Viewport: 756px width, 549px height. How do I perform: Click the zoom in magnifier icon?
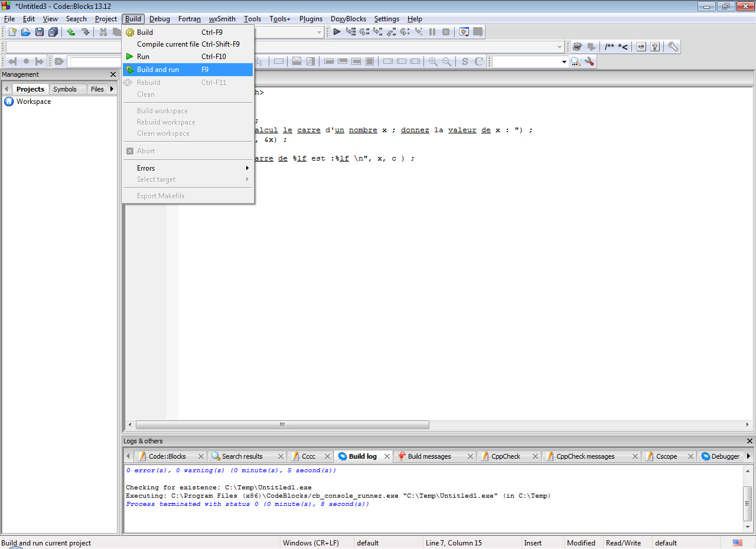point(433,61)
